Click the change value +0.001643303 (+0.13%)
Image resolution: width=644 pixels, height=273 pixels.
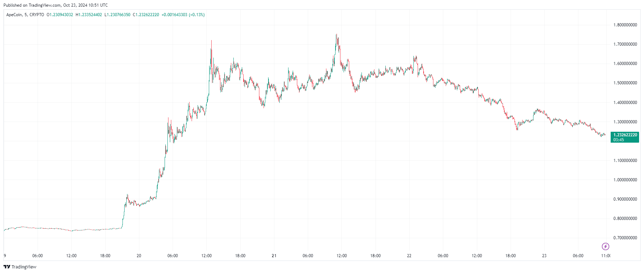183,15
